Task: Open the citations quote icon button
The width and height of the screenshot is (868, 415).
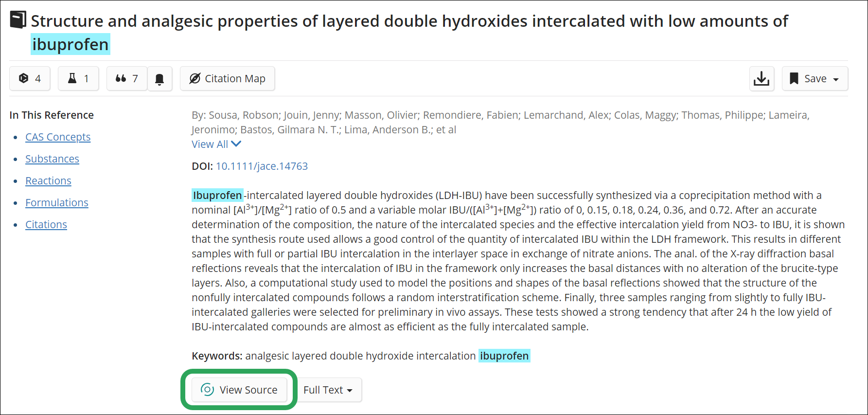Action: (127, 78)
